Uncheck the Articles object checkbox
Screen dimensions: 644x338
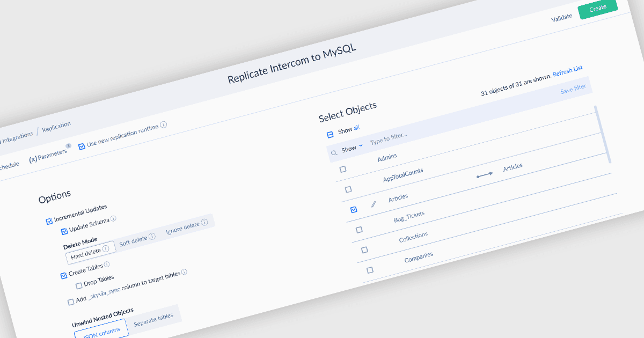(354, 210)
